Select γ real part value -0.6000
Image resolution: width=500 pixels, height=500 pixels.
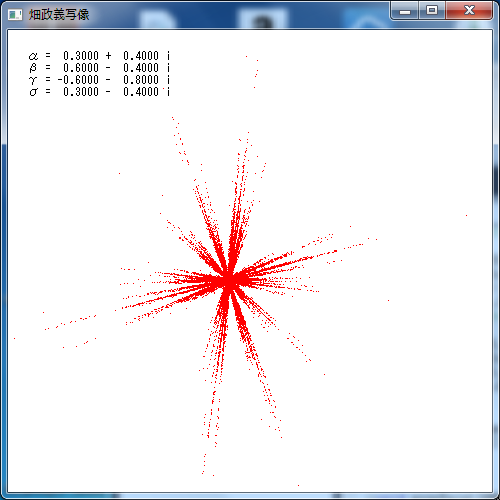pyautogui.click(x=78, y=80)
